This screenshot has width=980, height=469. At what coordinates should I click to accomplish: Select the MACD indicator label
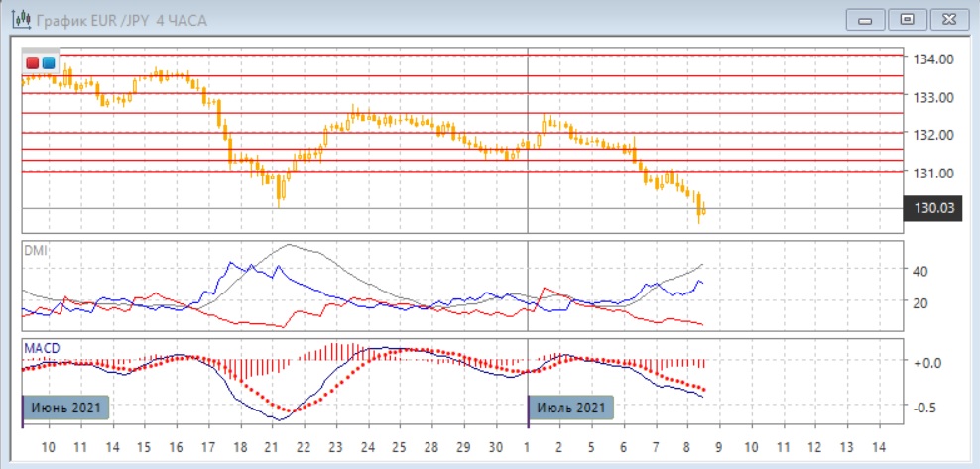click(x=41, y=347)
